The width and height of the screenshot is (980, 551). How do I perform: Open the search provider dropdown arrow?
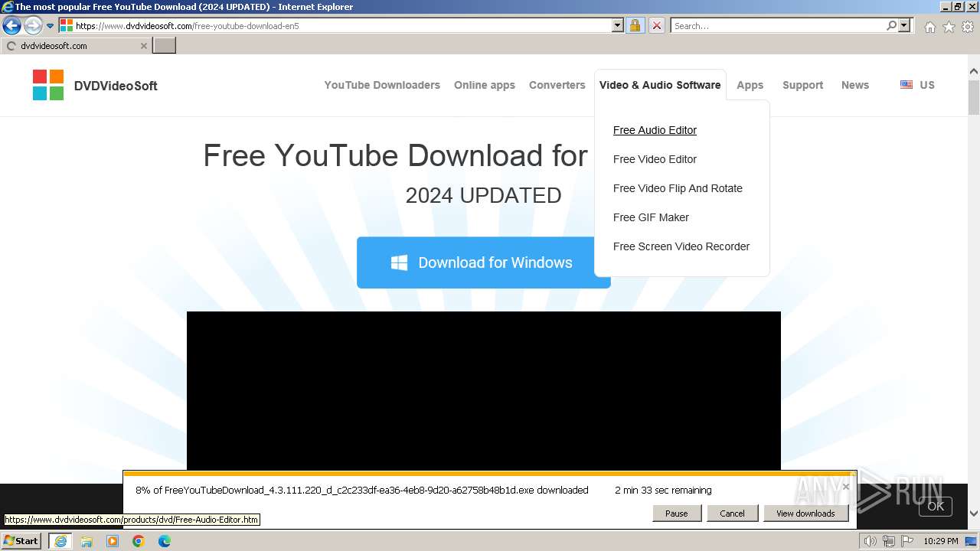pos(904,25)
